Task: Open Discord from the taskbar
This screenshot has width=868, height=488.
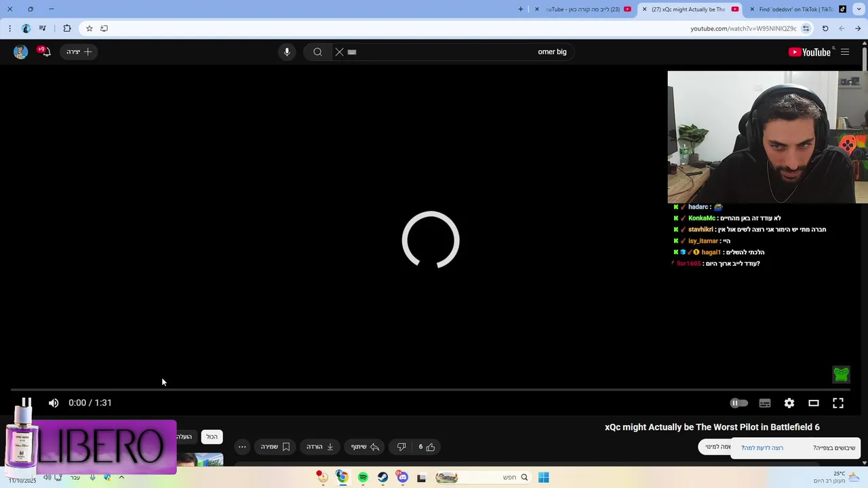Action: click(x=402, y=478)
